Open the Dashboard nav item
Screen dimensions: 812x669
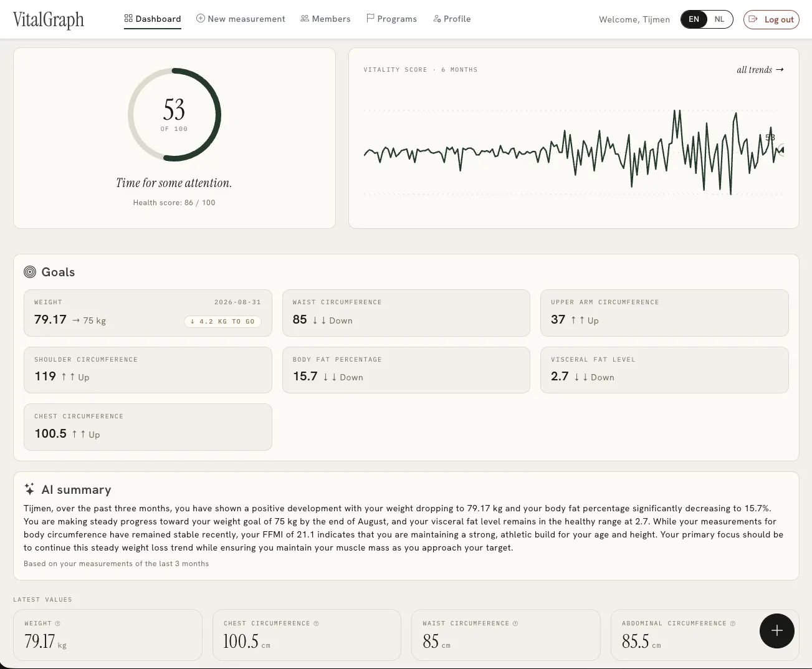coord(153,19)
